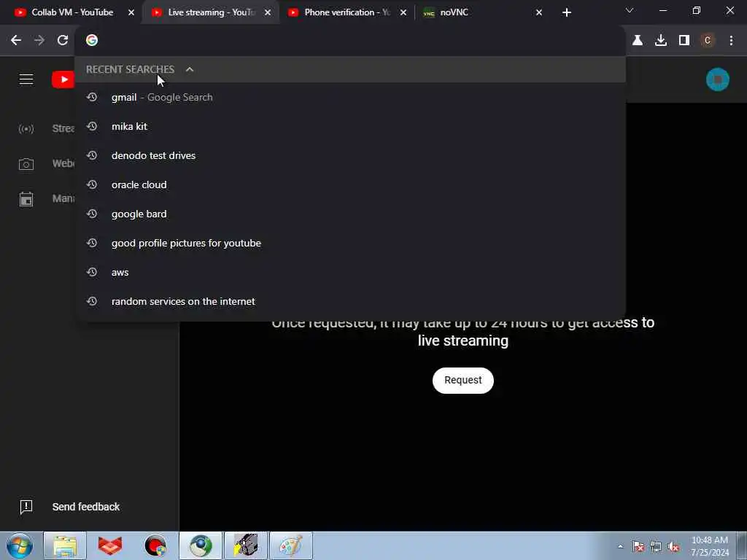747x560 pixels.
Task: Select the Manage calendar sidebar icon
Action: pos(26,199)
